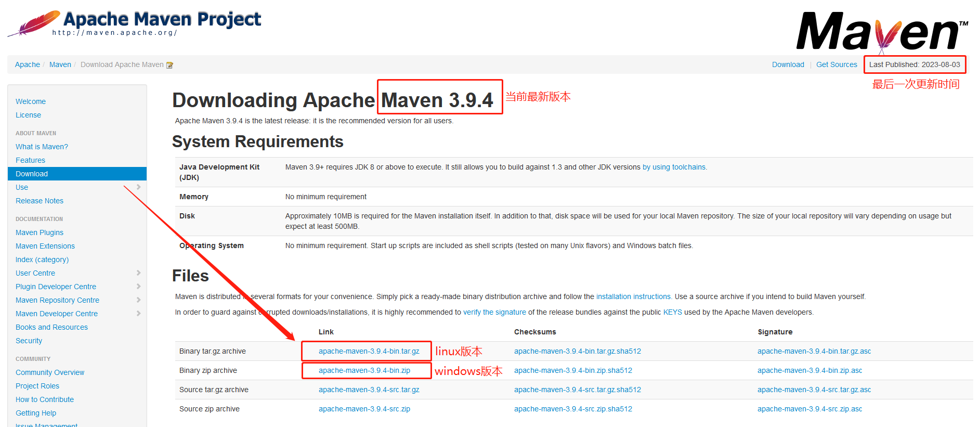Open apache-maven-3.9.4-src.tar.gz.asc signature
This screenshot has width=980, height=427.
pos(814,390)
